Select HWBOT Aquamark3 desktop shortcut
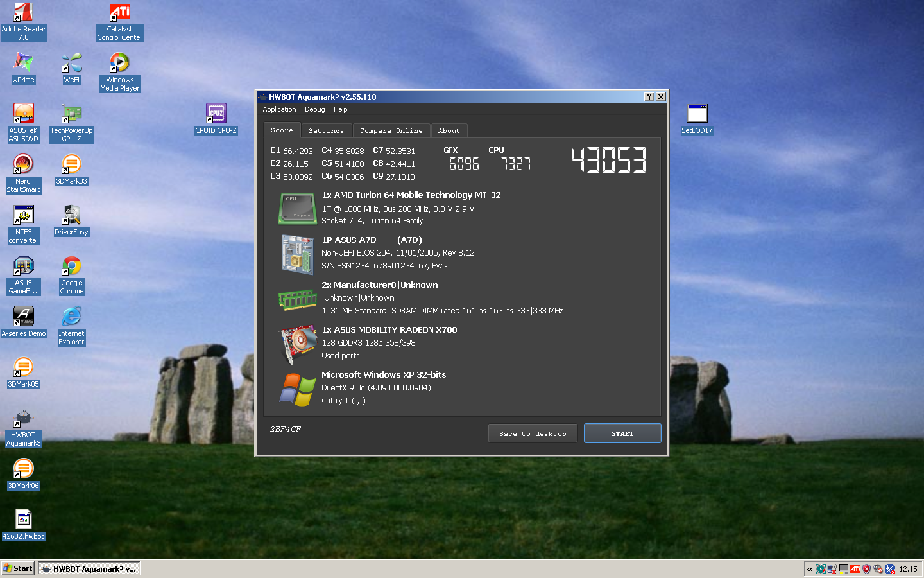924x578 pixels. [24, 428]
